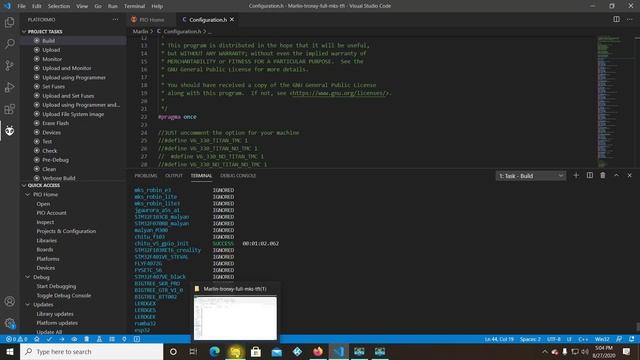Open the Source Control view

(9, 65)
